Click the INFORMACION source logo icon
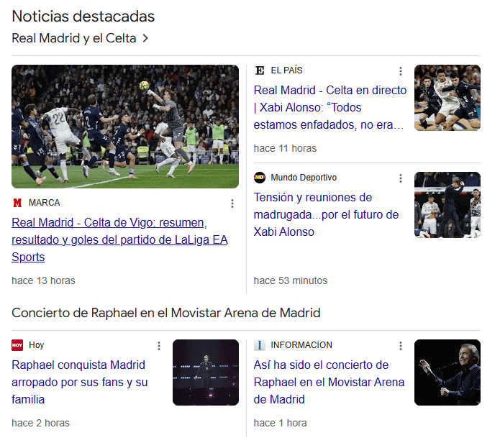This screenshot has width=500, height=448. point(260,345)
